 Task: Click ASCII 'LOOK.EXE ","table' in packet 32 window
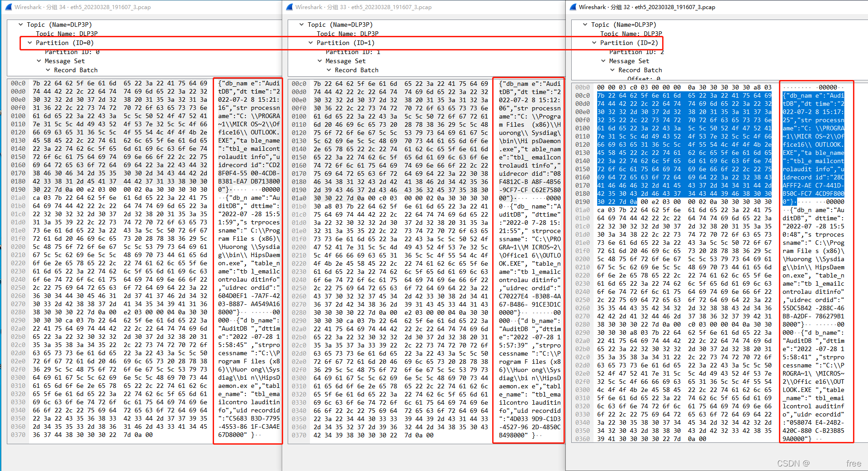(813, 390)
